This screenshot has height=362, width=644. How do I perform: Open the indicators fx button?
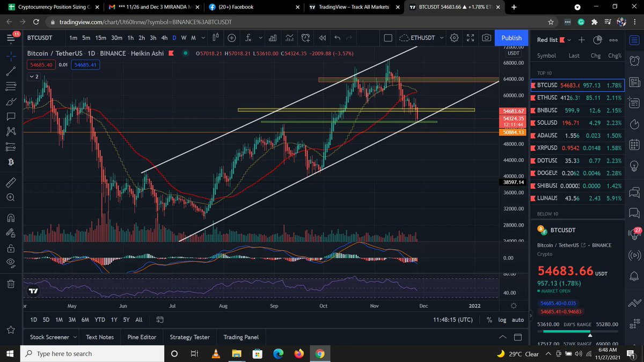(248, 38)
